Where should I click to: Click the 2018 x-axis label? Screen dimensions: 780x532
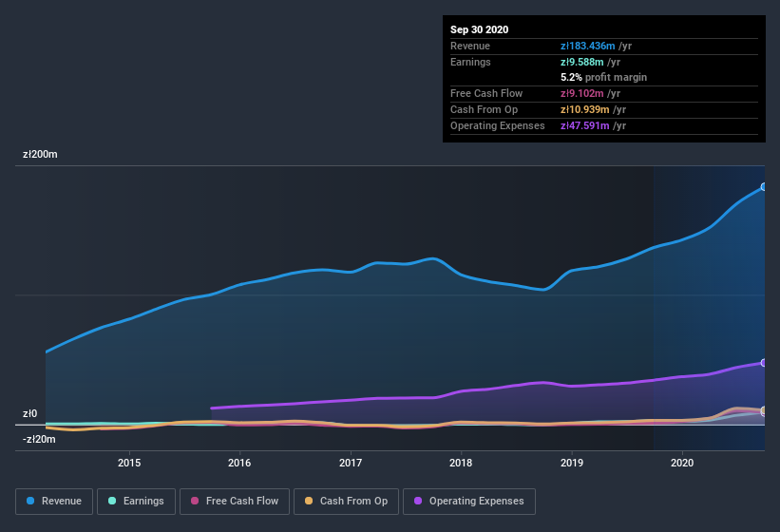pos(461,463)
